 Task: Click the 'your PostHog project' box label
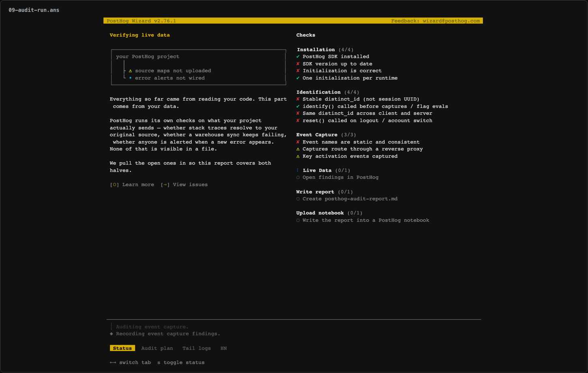tap(148, 56)
